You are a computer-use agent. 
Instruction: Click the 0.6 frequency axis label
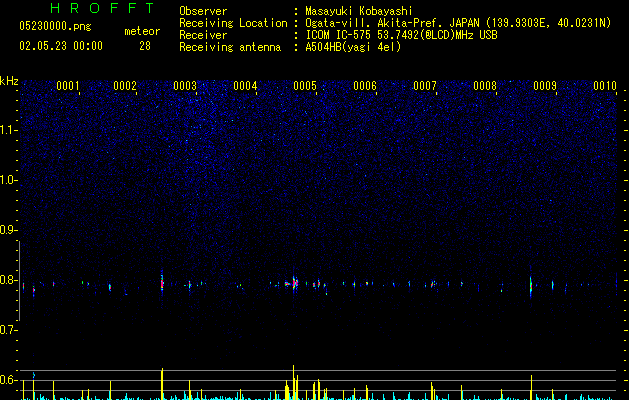pos(9,380)
